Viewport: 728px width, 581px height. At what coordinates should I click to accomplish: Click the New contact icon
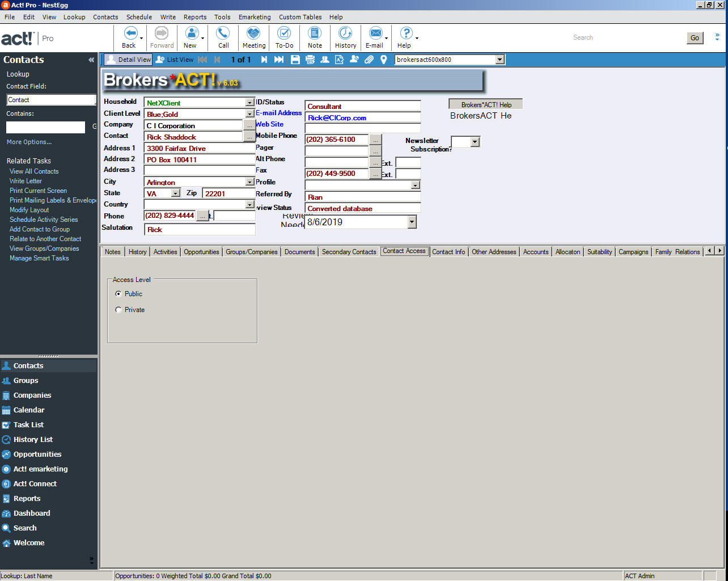[192, 33]
